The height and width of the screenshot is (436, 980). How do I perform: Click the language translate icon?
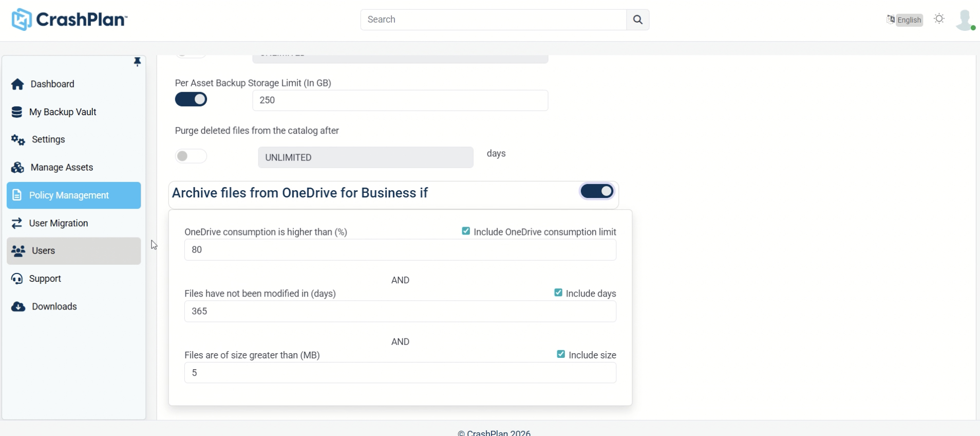click(x=891, y=20)
